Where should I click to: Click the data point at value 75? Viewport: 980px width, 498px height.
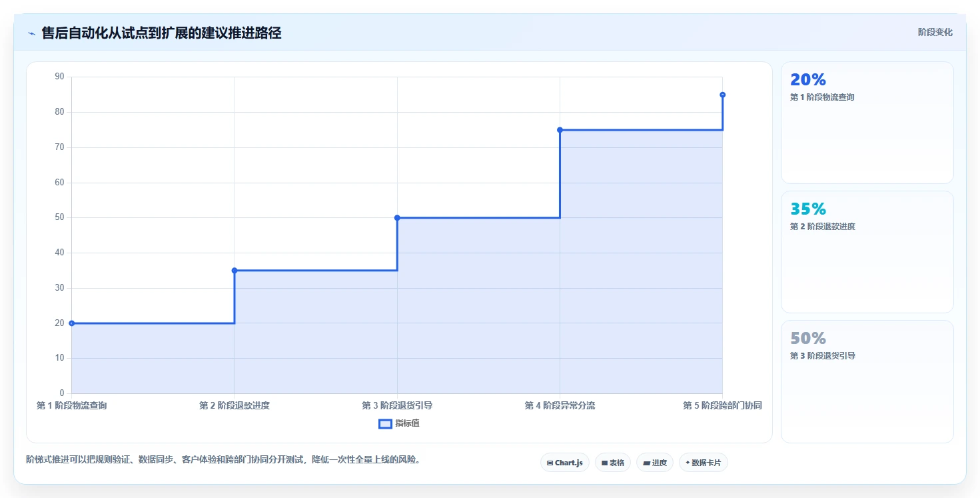click(560, 130)
